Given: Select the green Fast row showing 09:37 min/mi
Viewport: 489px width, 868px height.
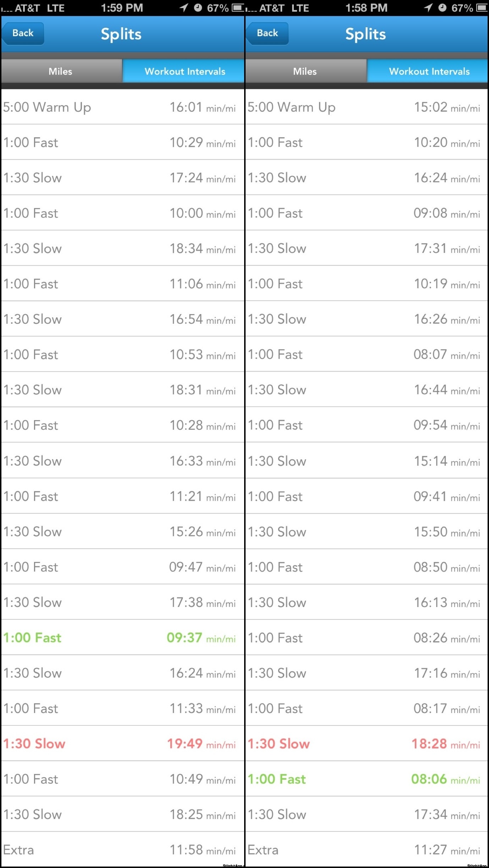Looking at the screenshot, I should 122,638.
